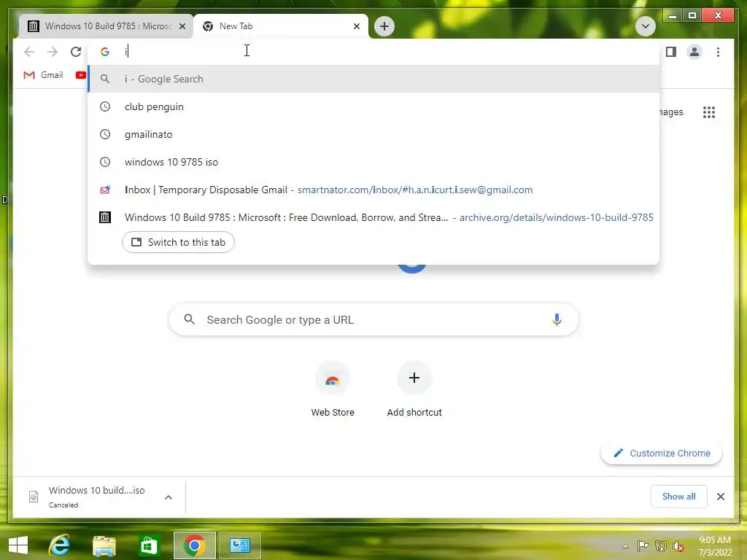Open network tray icon

[661, 545]
